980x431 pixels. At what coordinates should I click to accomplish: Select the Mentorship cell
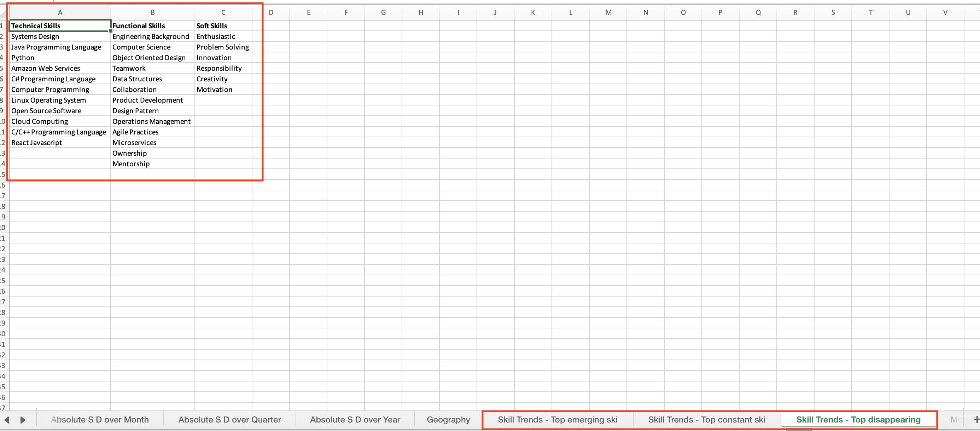pyautogui.click(x=153, y=164)
